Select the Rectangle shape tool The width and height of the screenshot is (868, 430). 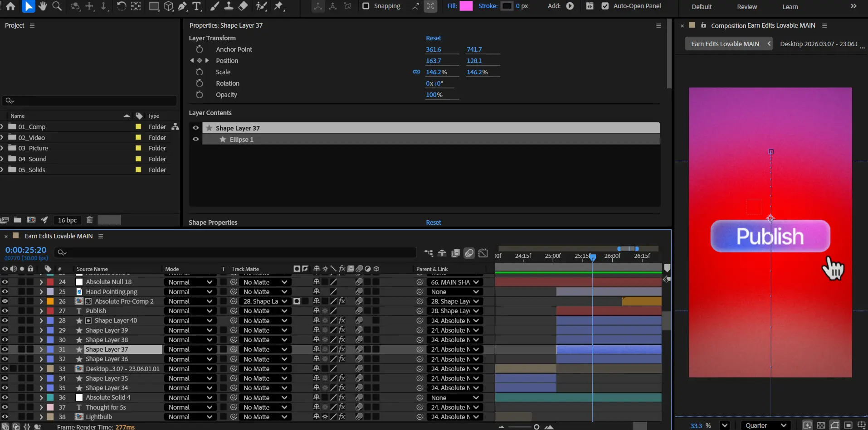[154, 6]
